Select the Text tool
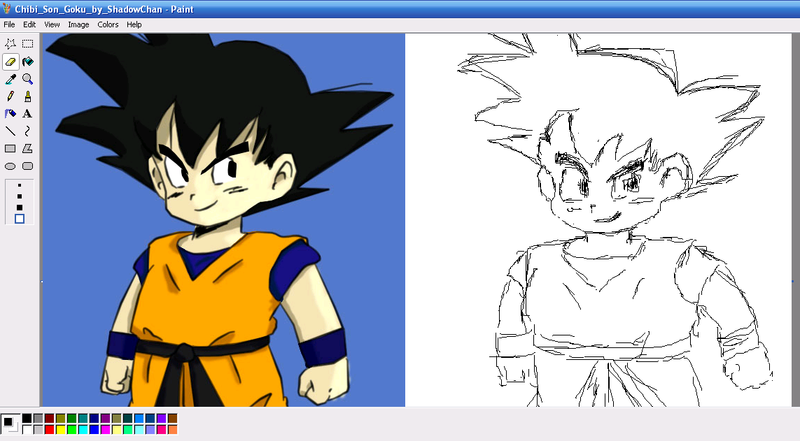The image size is (800, 441). click(x=28, y=114)
